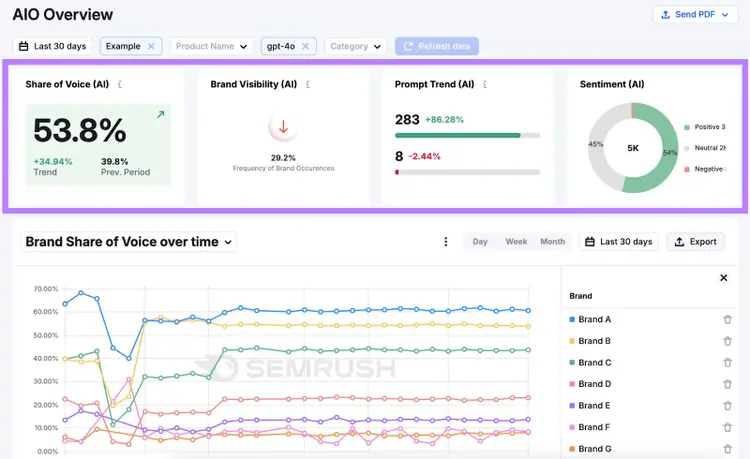Click the upload icon in Send PDF
This screenshot has width=750, height=459.
point(665,15)
